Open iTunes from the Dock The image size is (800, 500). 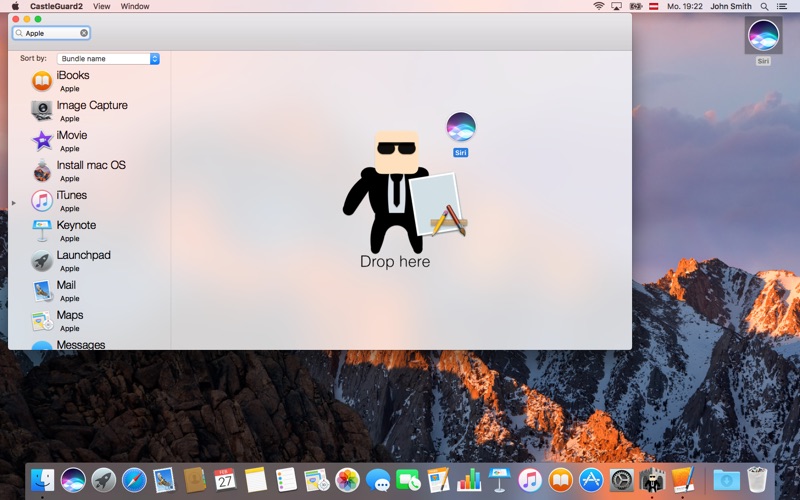pos(530,480)
